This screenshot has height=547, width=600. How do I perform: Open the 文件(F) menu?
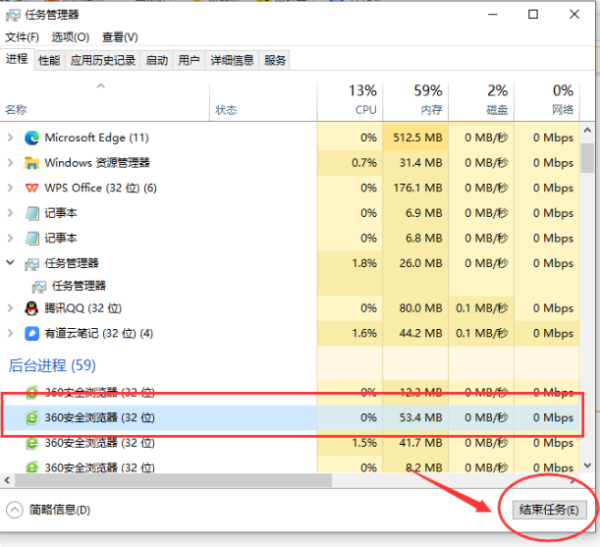tap(22, 37)
